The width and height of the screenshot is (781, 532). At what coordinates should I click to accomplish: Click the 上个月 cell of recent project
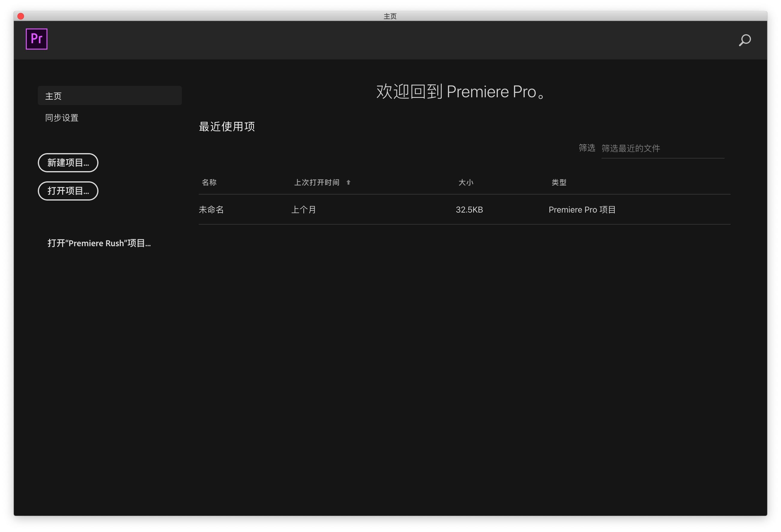(303, 210)
